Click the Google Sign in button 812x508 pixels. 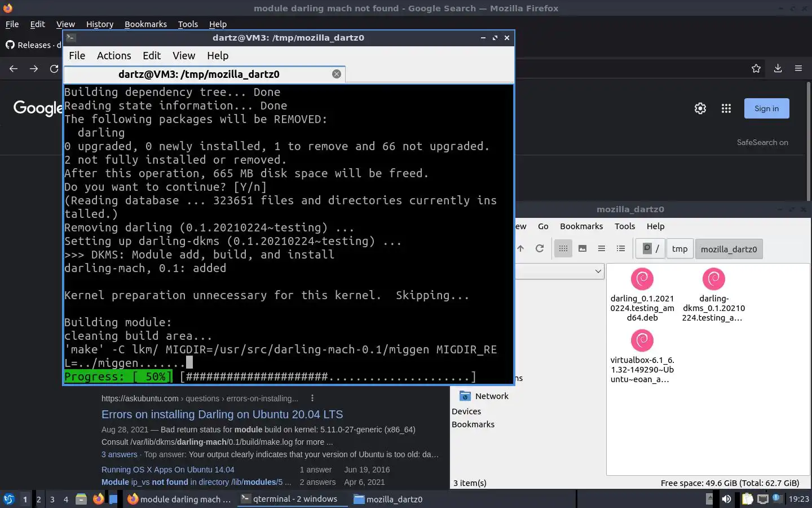tap(766, 108)
